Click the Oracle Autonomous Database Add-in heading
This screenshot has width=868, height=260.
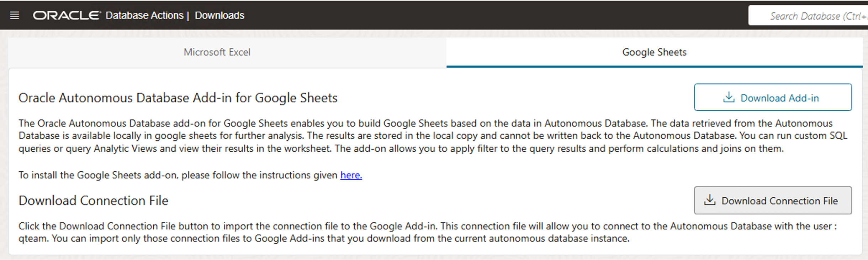point(178,98)
